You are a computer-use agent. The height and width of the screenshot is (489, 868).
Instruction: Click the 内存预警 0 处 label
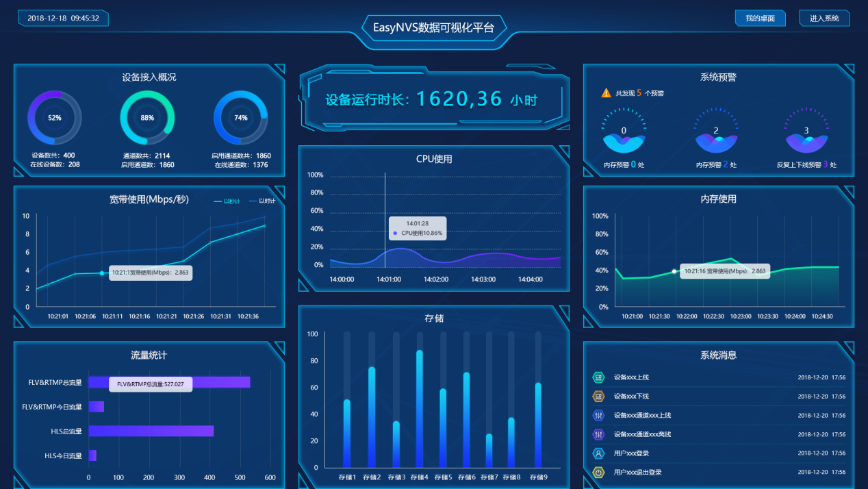(624, 164)
